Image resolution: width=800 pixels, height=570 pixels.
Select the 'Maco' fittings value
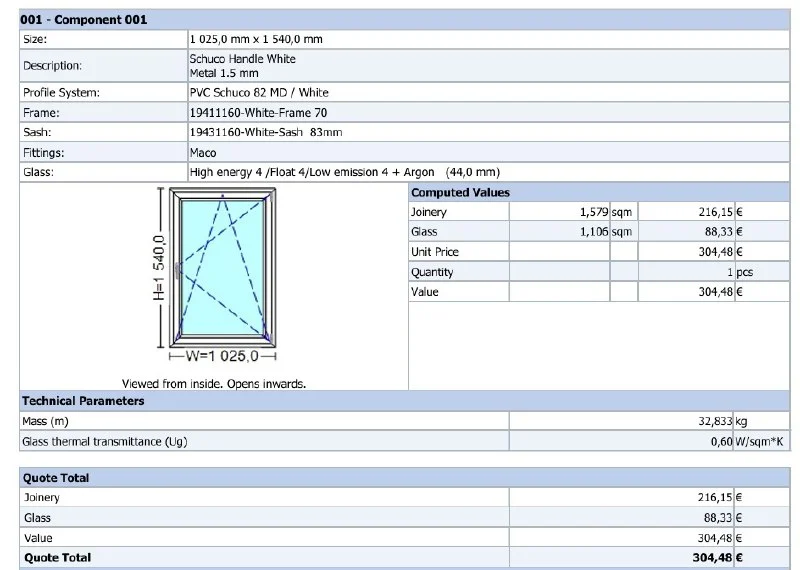click(203, 152)
